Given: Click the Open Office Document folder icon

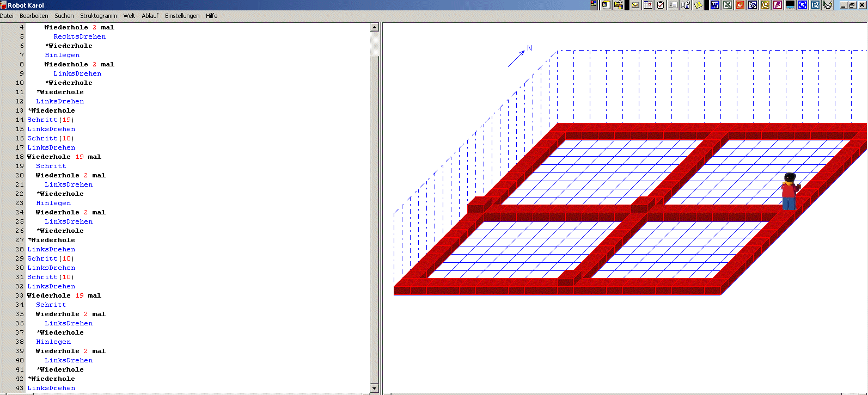Looking at the screenshot, I should [619, 5].
